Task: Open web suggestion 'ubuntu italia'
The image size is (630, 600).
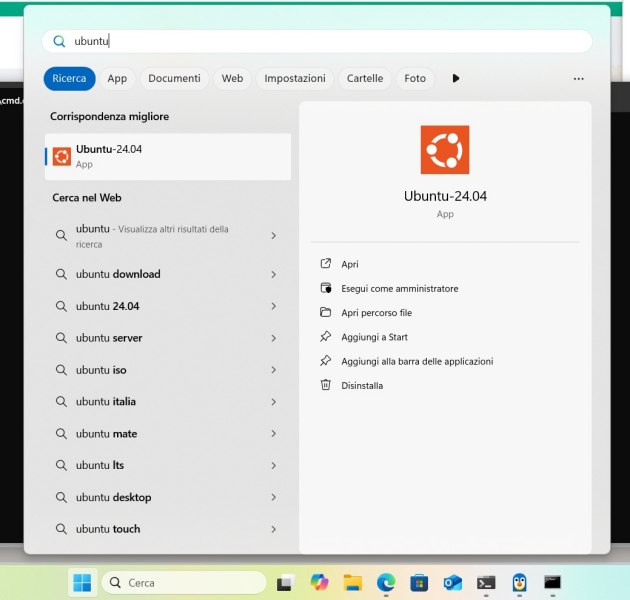Action: coord(168,401)
